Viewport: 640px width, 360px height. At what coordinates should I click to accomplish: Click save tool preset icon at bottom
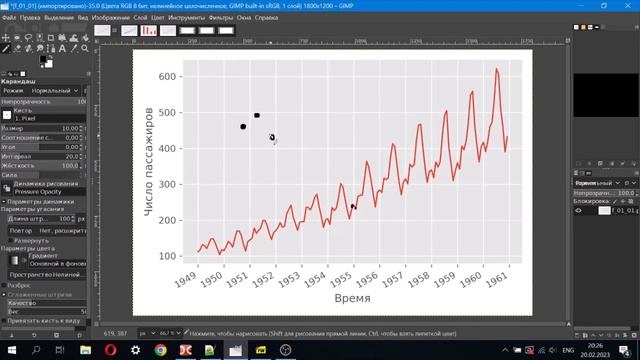click(11, 335)
